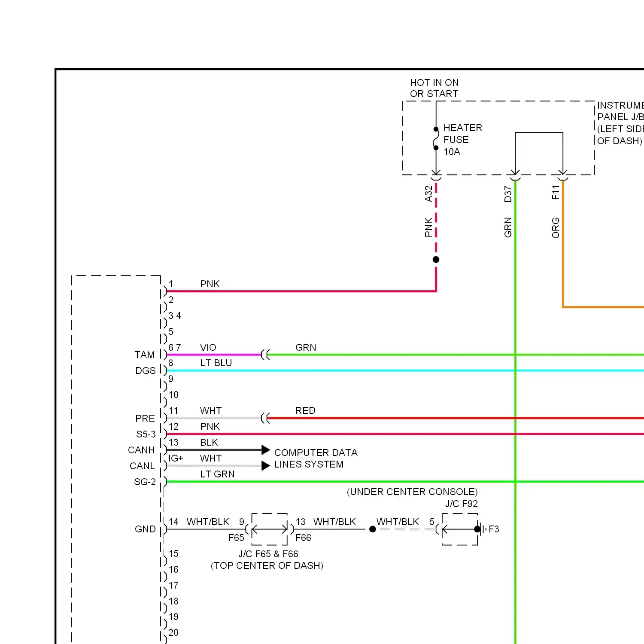This screenshot has height=644, width=644.
Task: Click the VIO wire color label
Action: tap(208, 347)
